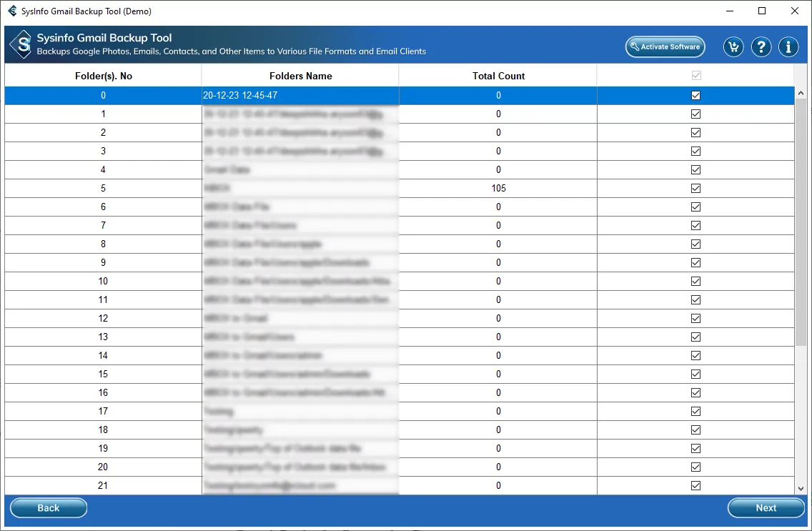Screen dimensions: 812x531
Task: Close the Gmail Backup Tool window
Action: coord(794,11)
